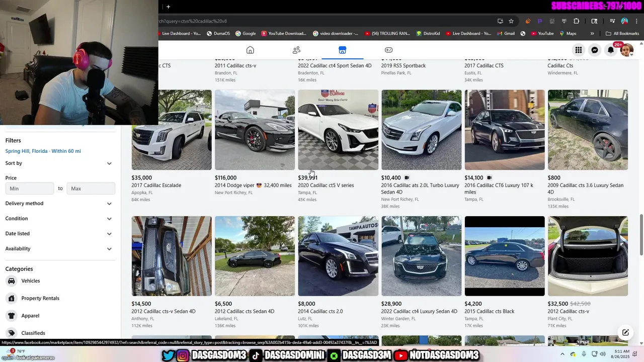Viewport: 644px width, 362px height.
Task: Expand the Delivery method filter
Action: [x=60, y=204]
